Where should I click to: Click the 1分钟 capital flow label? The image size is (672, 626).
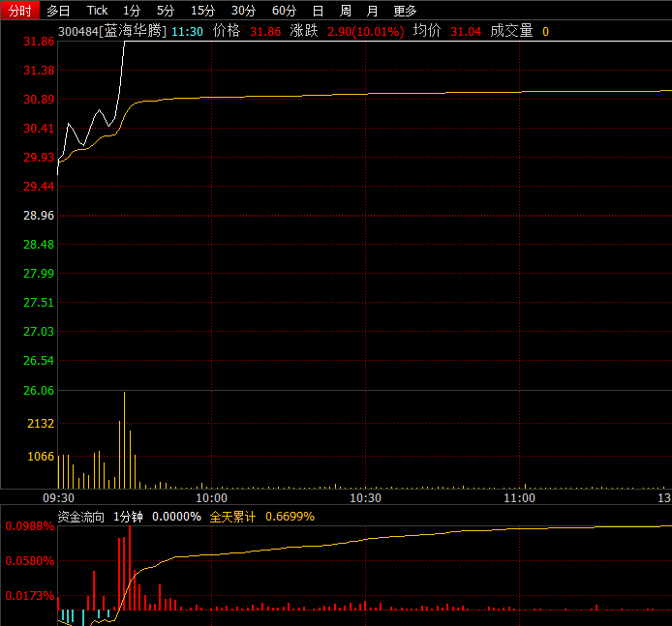click(128, 517)
